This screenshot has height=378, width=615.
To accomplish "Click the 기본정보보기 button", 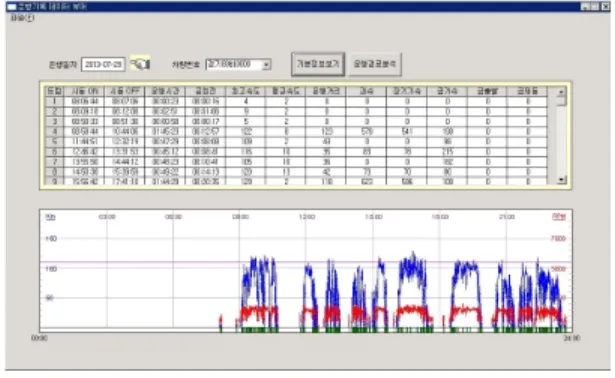I will pos(318,64).
